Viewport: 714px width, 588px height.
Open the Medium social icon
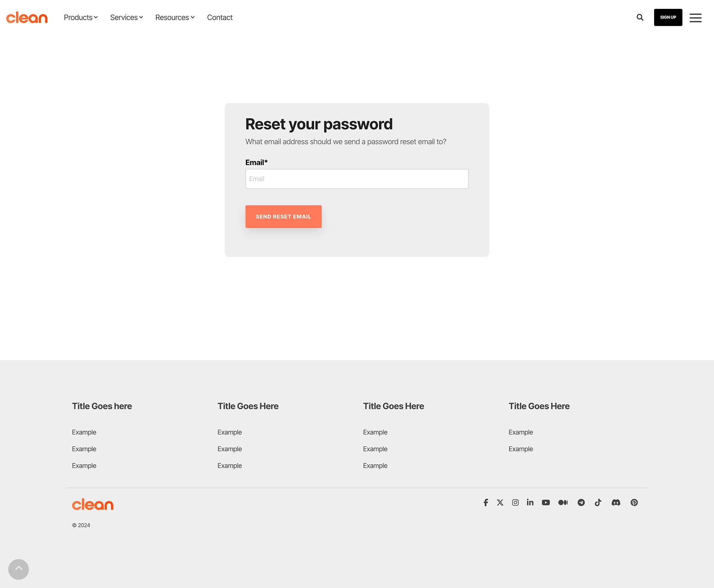pyautogui.click(x=563, y=503)
